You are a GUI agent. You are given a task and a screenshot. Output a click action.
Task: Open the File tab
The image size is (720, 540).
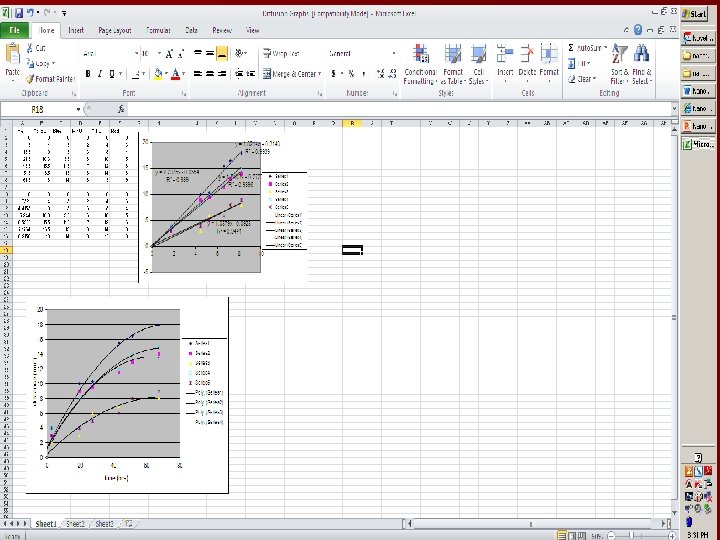[x=14, y=30]
